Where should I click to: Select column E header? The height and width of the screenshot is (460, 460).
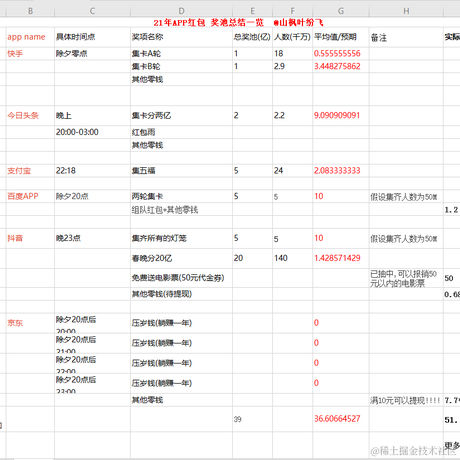[x=252, y=11]
